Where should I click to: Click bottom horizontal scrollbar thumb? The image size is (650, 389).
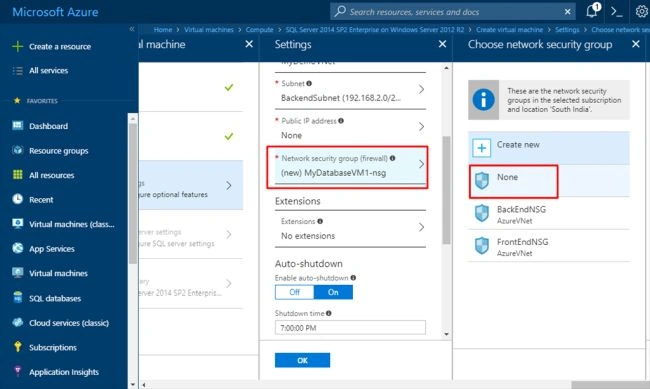(610, 385)
